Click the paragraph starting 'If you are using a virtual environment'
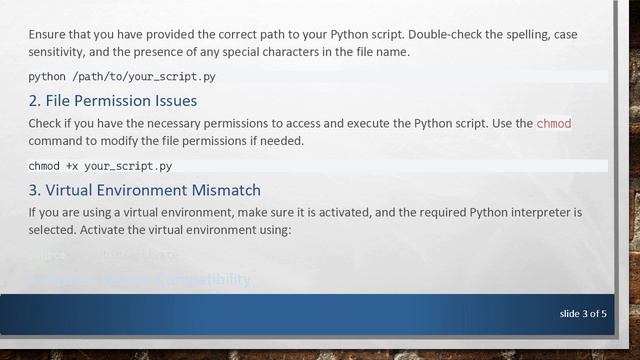Image resolution: width=640 pixels, height=360 pixels. click(x=305, y=221)
